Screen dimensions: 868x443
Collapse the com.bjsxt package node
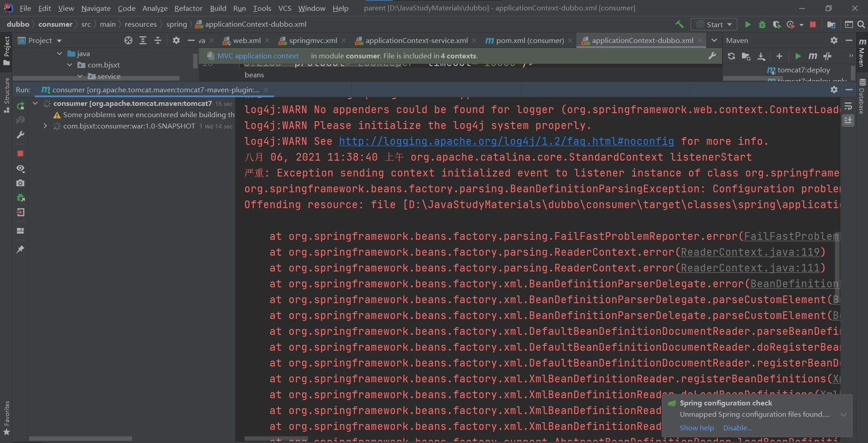[70, 65]
